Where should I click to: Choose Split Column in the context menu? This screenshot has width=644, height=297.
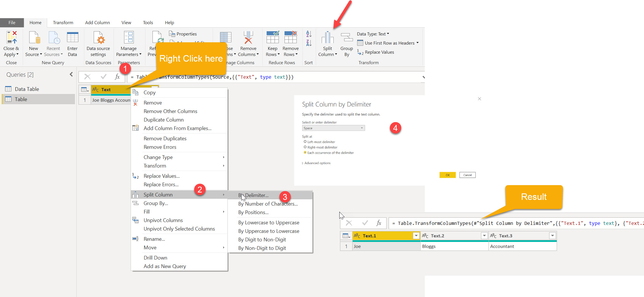pyautogui.click(x=179, y=195)
